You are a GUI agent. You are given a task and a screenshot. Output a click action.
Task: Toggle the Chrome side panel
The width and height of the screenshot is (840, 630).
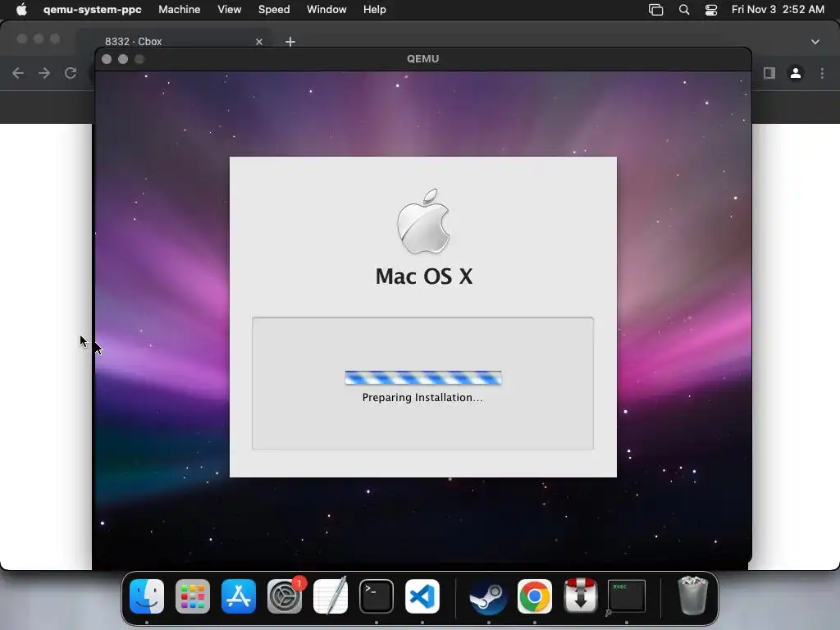(769, 73)
